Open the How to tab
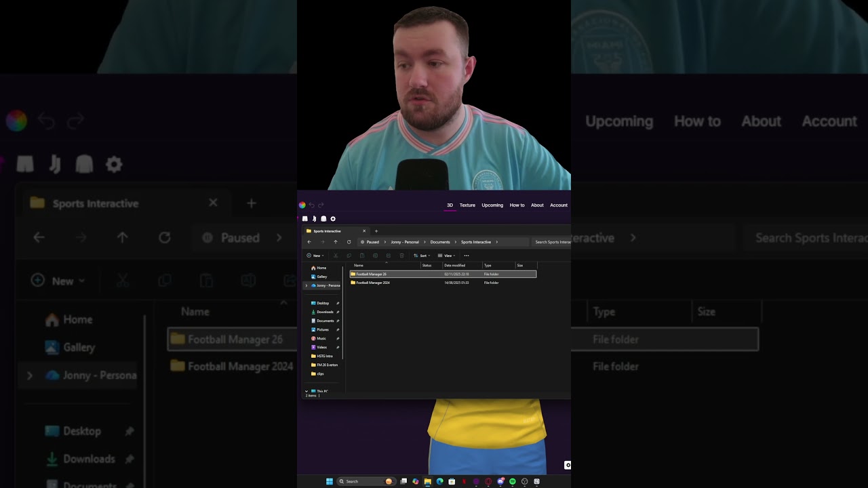 (x=517, y=205)
